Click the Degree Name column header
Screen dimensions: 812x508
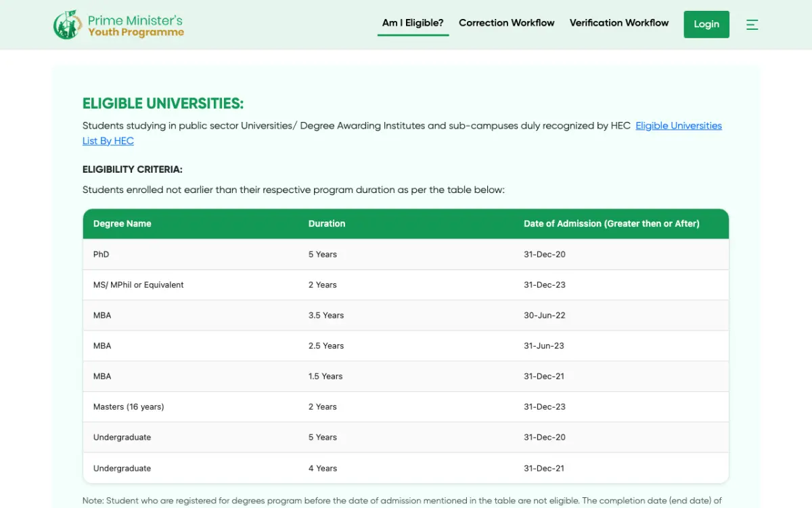[122, 224]
